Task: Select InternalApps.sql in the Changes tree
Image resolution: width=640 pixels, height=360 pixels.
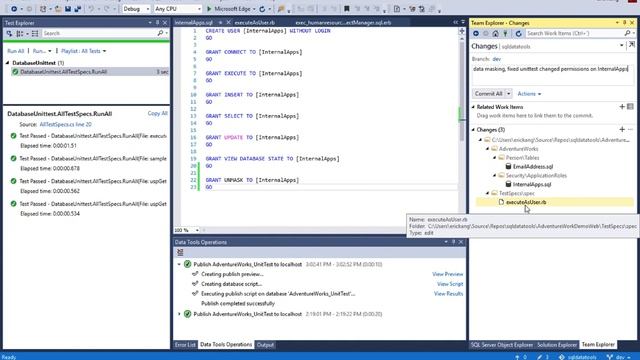Action: coord(531,184)
